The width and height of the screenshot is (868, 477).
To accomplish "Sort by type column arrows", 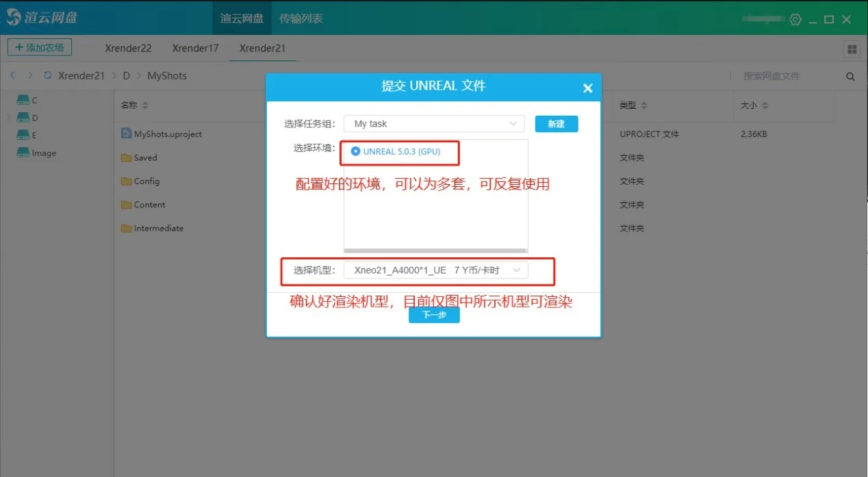I will [x=644, y=105].
